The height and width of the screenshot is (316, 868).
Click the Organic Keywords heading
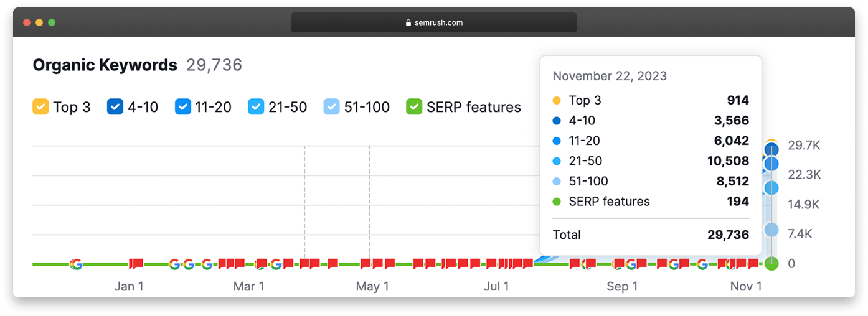pyautogui.click(x=105, y=65)
